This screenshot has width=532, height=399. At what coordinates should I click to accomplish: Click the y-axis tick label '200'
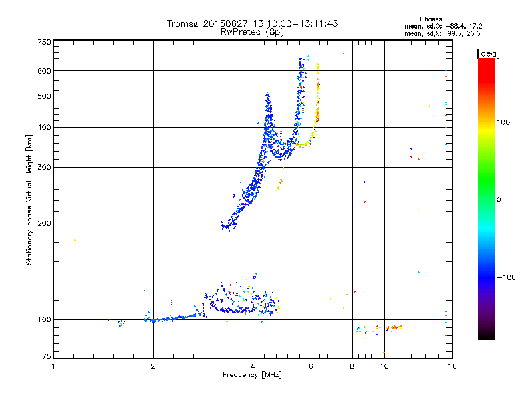[44, 223]
